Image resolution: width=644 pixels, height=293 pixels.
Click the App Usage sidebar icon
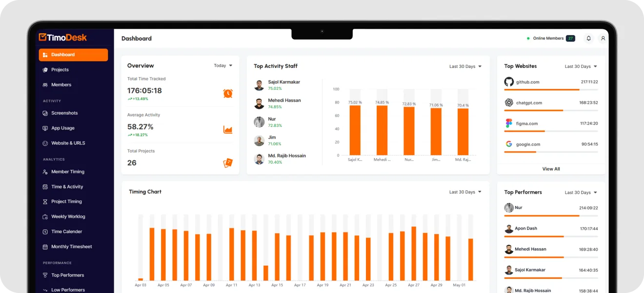tap(45, 128)
